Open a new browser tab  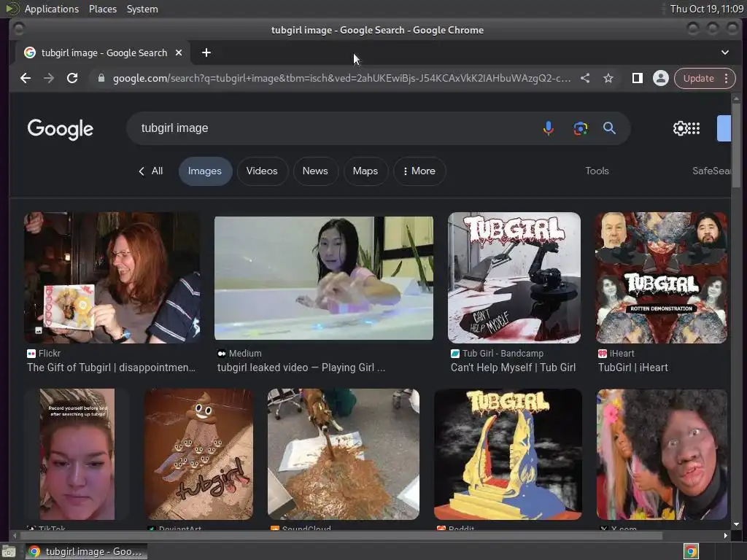(x=206, y=52)
